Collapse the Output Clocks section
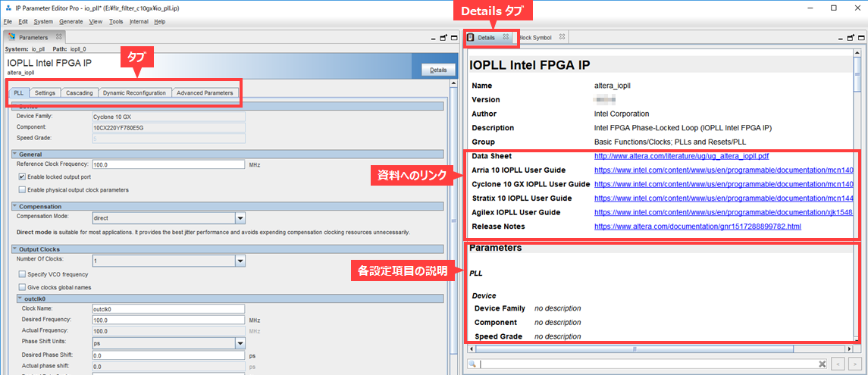This screenshot has height=375, width=868. pos(15,249)
